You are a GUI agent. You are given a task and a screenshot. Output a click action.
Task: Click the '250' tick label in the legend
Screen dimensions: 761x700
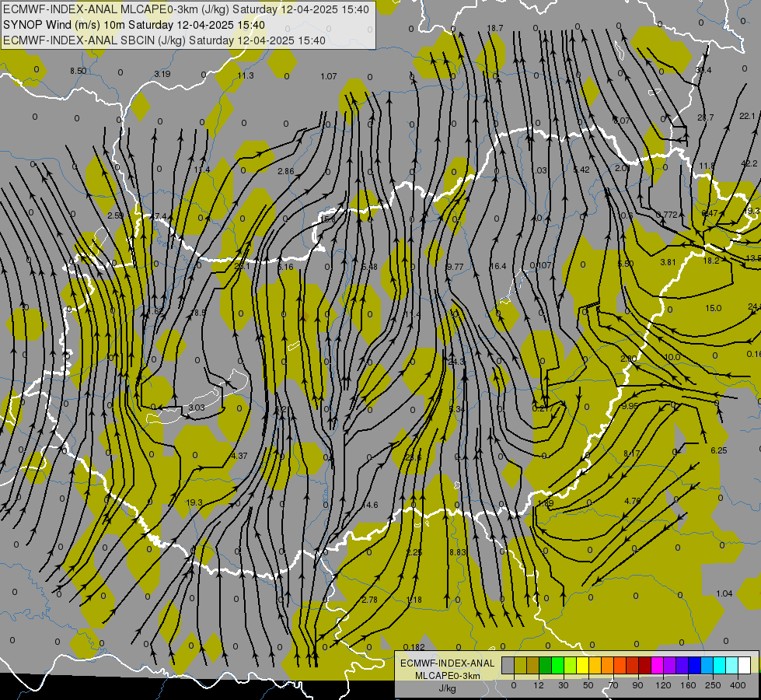tap(713, 686)
